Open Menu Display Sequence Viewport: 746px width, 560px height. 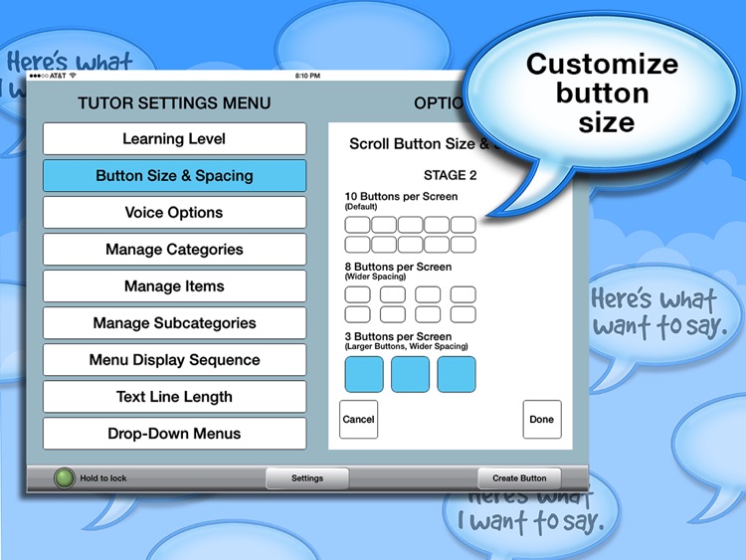pyautogui.click(x=174, y=360)
